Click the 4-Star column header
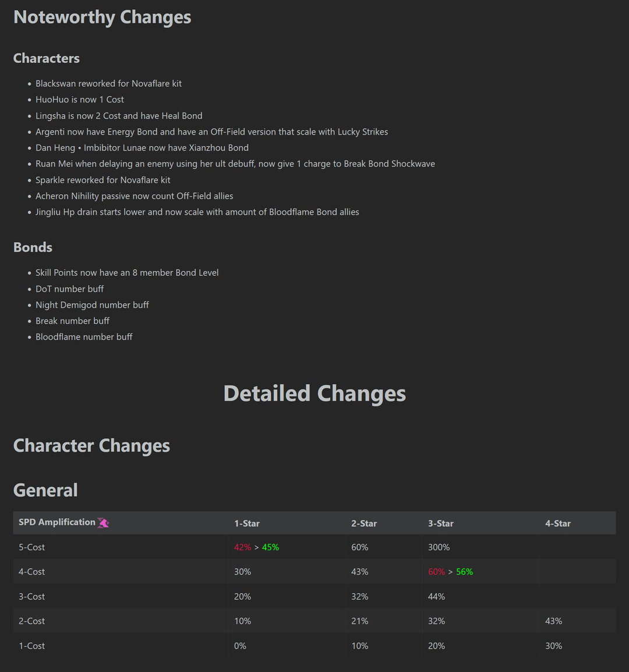Image resolution: width=629 pixels, height=672 pixels. [557, 523]
